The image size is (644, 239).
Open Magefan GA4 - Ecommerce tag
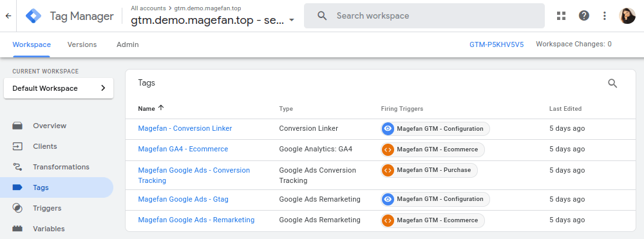[x=183, y=149]
